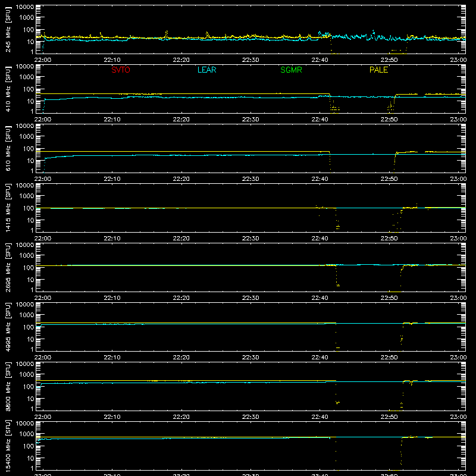Click the green SGMR legend label
Image resolution: width=476 pixels, height=476 pixels.
291,70
